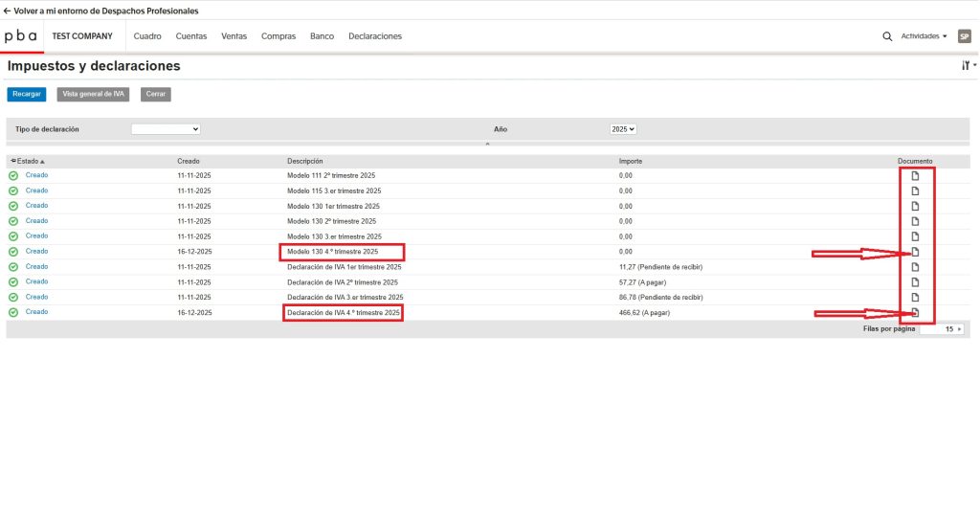
Task: Open document for Modelo 130 4º trimestre
Action: click(x=915, y=252)
